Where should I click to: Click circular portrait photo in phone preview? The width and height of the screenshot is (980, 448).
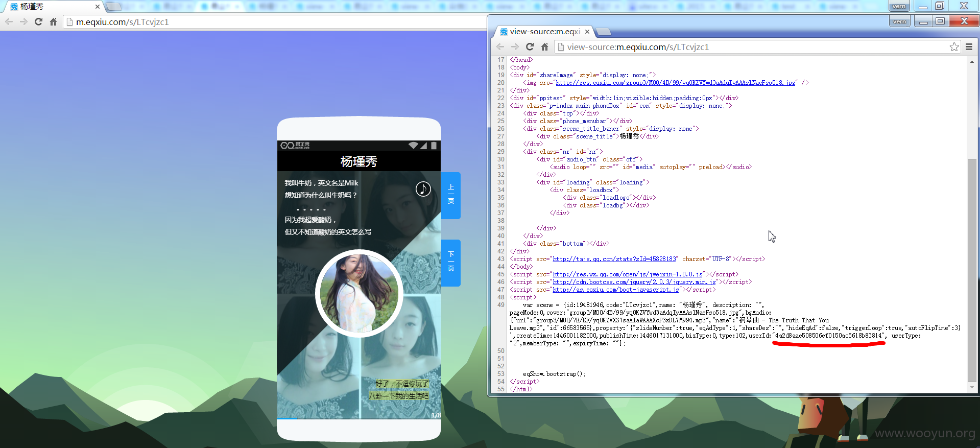(359, 293)
